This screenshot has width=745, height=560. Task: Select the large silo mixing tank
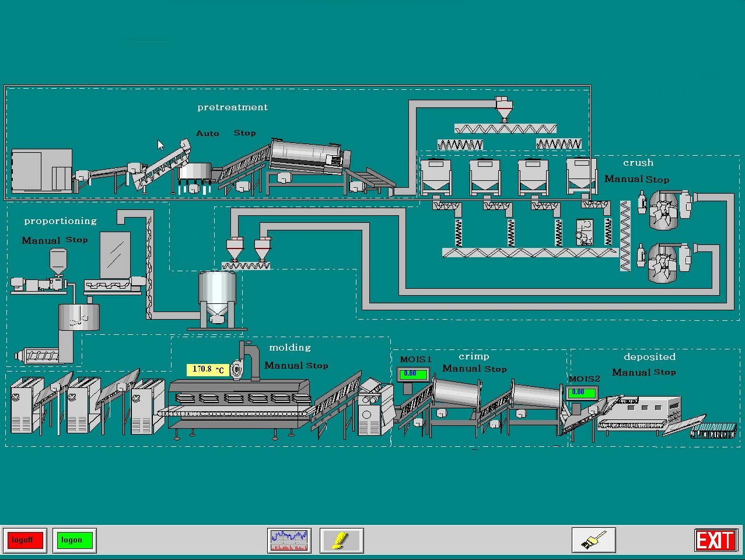click(217, 296)
